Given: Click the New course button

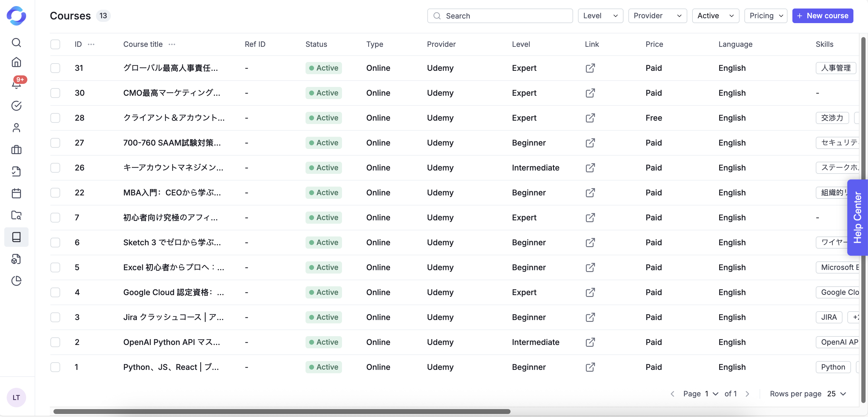Looking at the screenshot, I should 822,16.
